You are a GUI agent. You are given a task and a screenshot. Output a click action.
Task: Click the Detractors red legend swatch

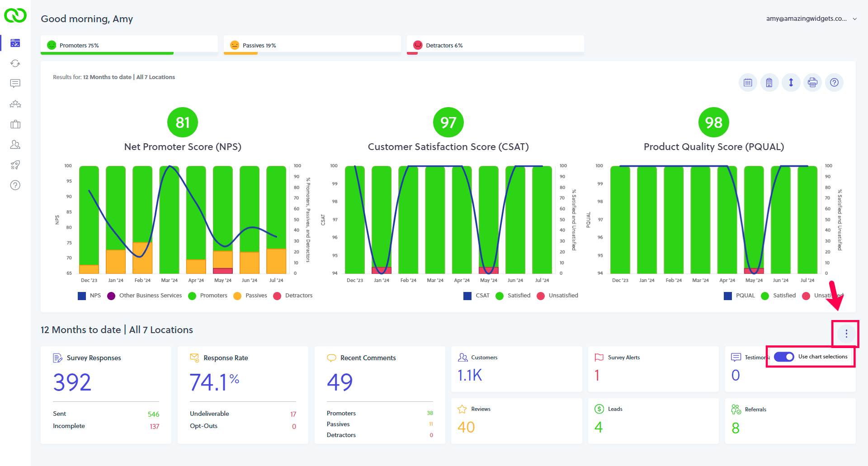tap(277, 296)
